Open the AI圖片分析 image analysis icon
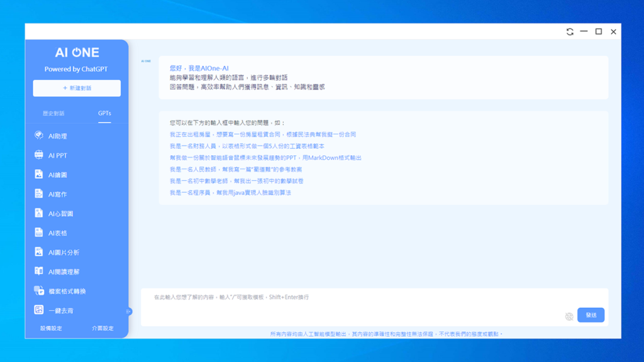 pyautogui.click(x=39, y=253)
